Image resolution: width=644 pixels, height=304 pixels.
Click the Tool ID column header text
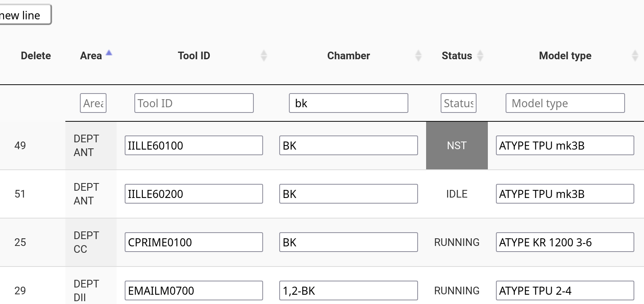point(194,56)
